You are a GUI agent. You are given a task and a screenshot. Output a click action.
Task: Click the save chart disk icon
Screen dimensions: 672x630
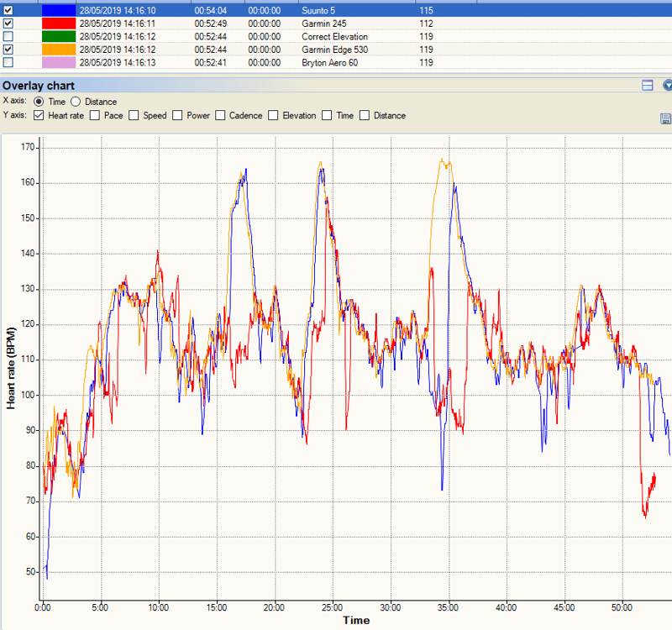point(666,118)
